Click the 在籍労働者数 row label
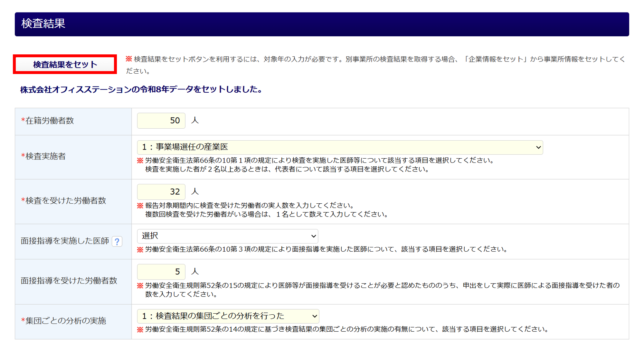This screenshot has height=351, width=644. (x=50, y=121)
